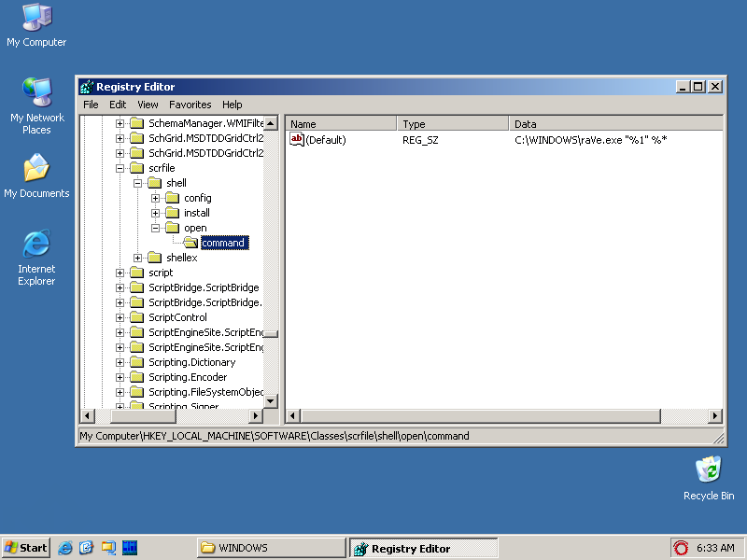747x560 pixels.
Task: Click the red ring system tray icon
Action: [681, 548]
